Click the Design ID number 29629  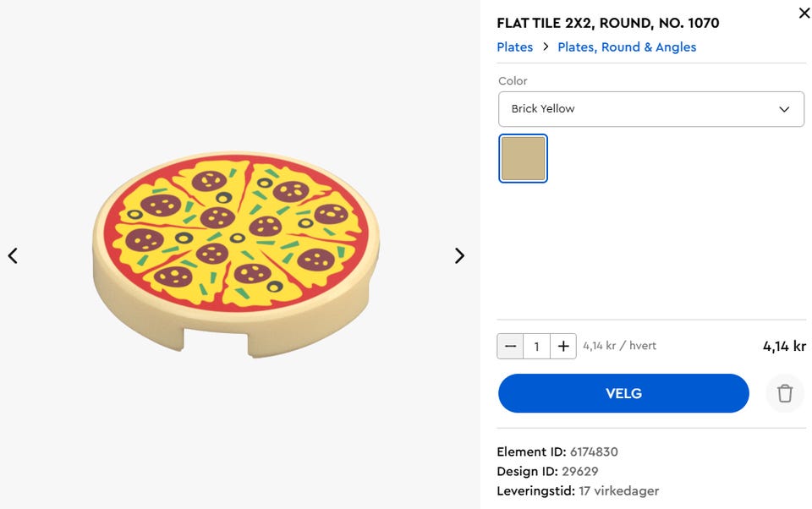point(580,471)
